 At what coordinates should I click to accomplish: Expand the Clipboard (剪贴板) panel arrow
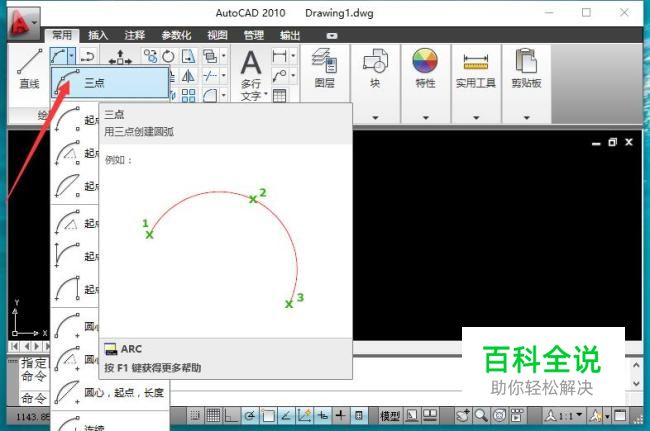pos(527,118)
